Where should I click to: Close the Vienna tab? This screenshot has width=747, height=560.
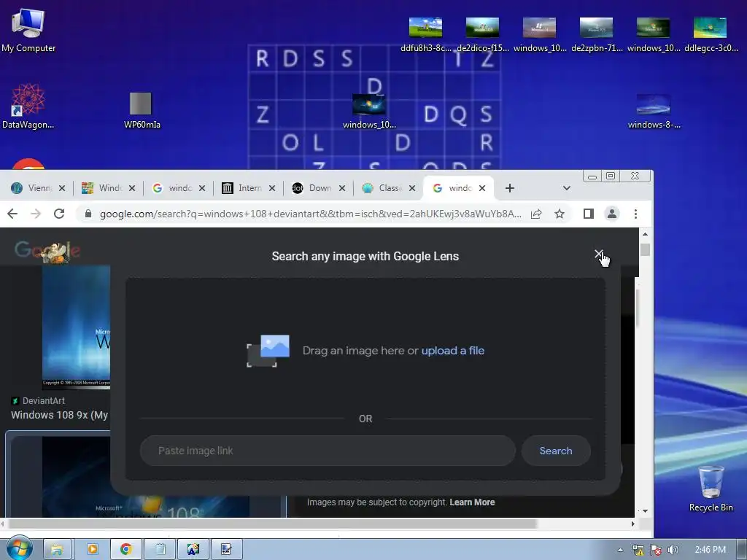[x=62, y=188]
